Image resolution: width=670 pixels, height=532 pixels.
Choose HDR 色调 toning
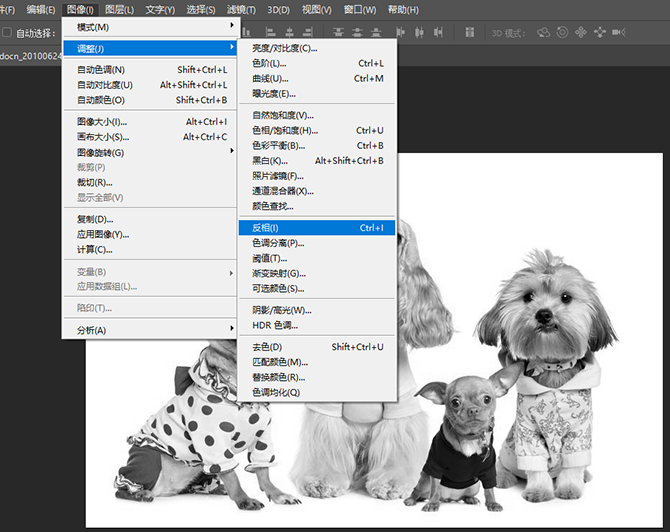[x=317, y=326]
